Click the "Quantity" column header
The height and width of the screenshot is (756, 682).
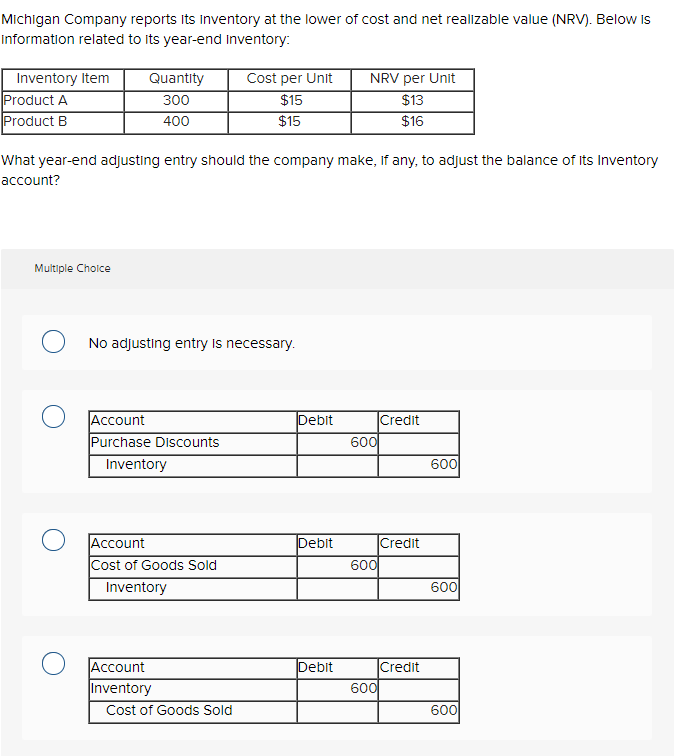[x=176, y=79]
